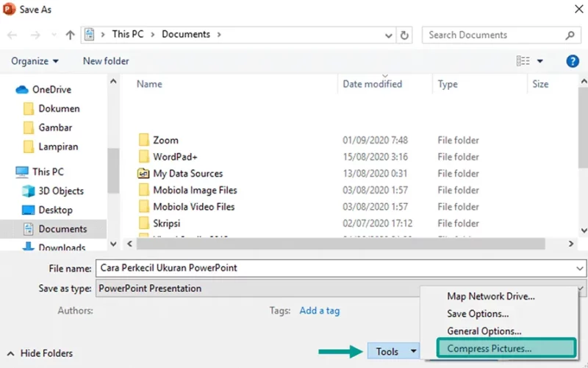
Task: Click the search magnifier icon
Action: (570, 35)
